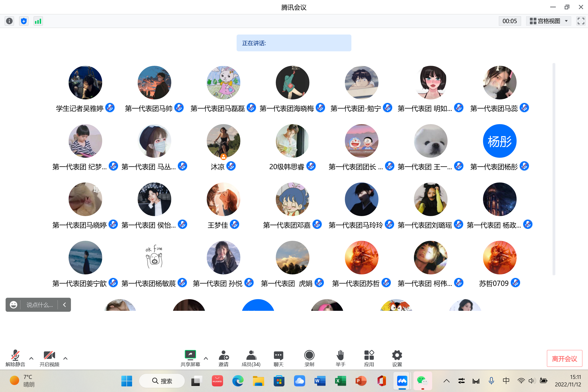Check the green network signal icon
Image resolution: width=588 pixels, height=392 pixels.
(x=38, y=21)
